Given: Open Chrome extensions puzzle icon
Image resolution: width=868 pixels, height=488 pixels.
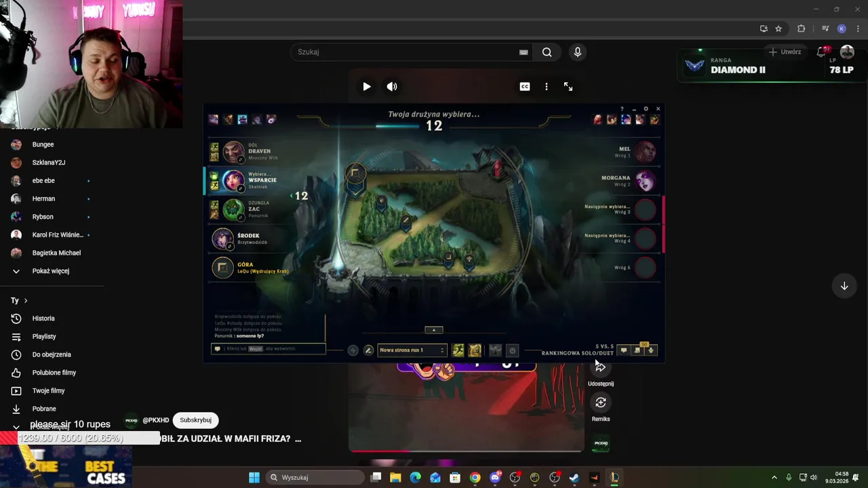Looking at the screenshot, I should pos(802,28).
